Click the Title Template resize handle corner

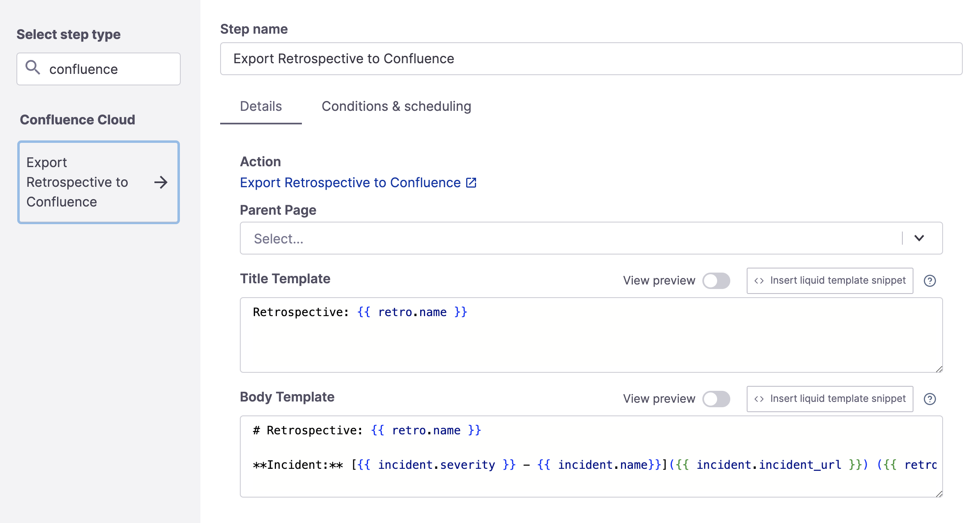(939, 369)
